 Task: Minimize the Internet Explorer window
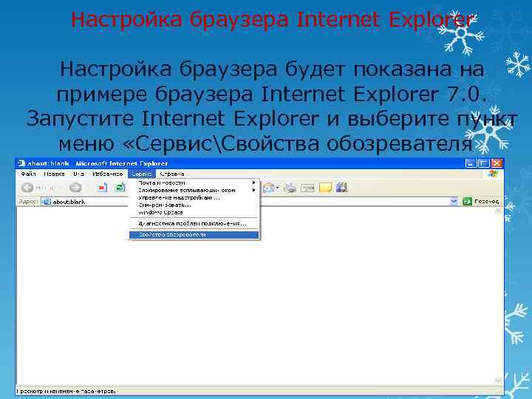click(471, 163)
